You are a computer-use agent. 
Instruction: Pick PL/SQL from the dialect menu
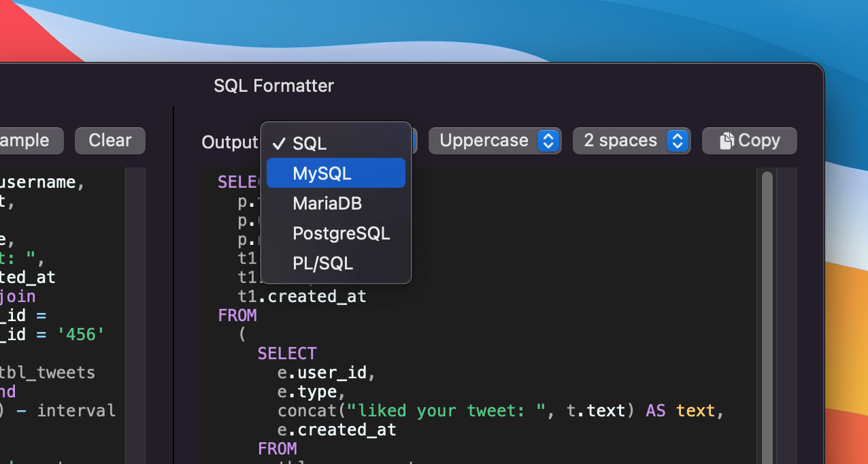click(322, 263)
